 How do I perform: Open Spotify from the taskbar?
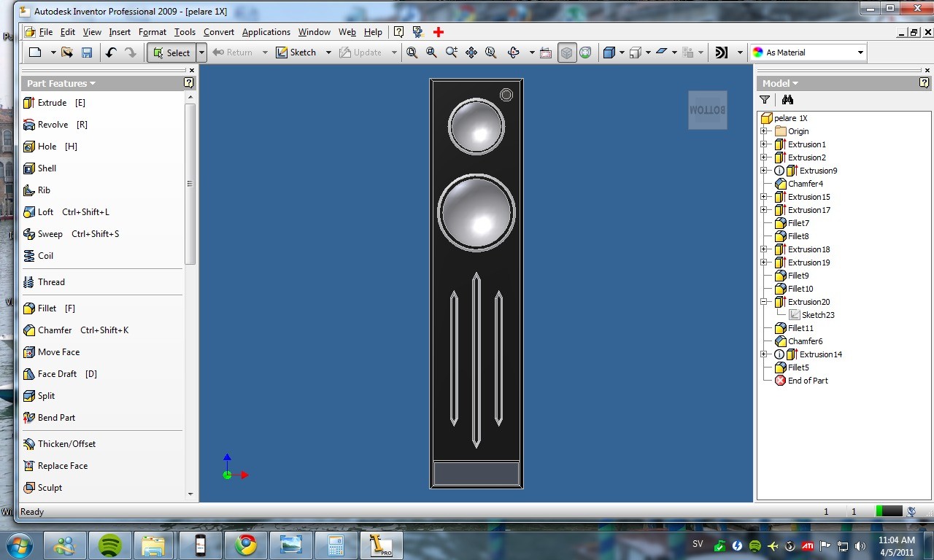click(x=109, y=545)
